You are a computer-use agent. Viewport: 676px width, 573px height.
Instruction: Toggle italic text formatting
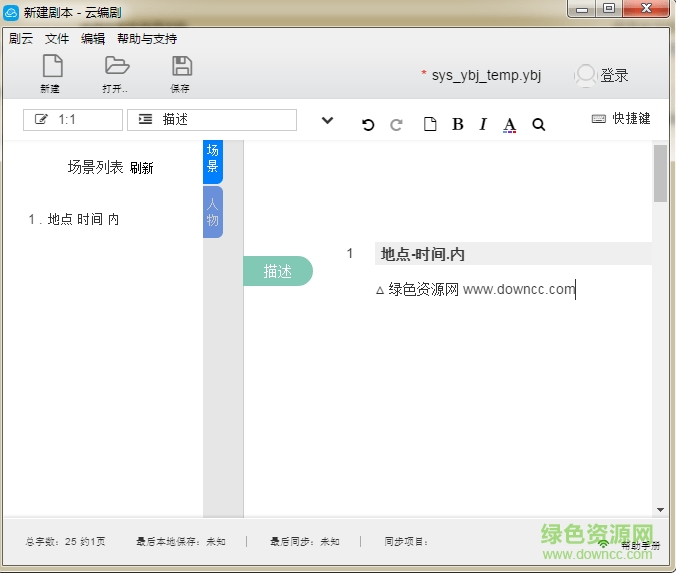[x=483, y=125]
